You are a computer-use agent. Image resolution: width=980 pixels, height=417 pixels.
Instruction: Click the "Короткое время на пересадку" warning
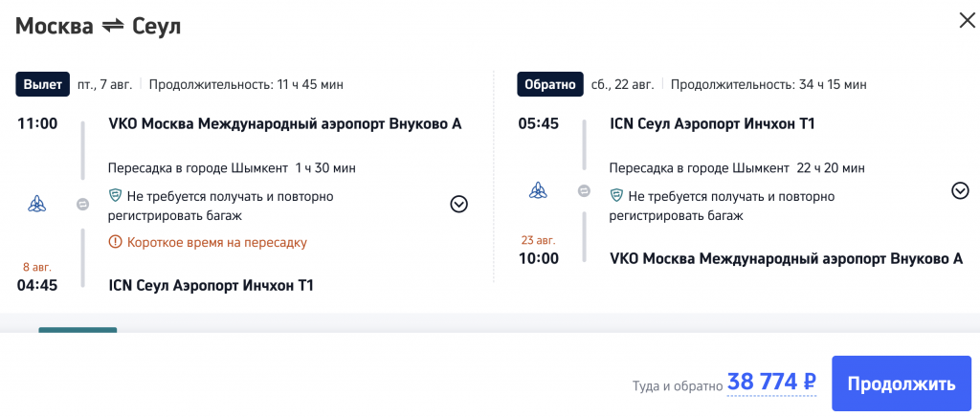tap(216, 242)
